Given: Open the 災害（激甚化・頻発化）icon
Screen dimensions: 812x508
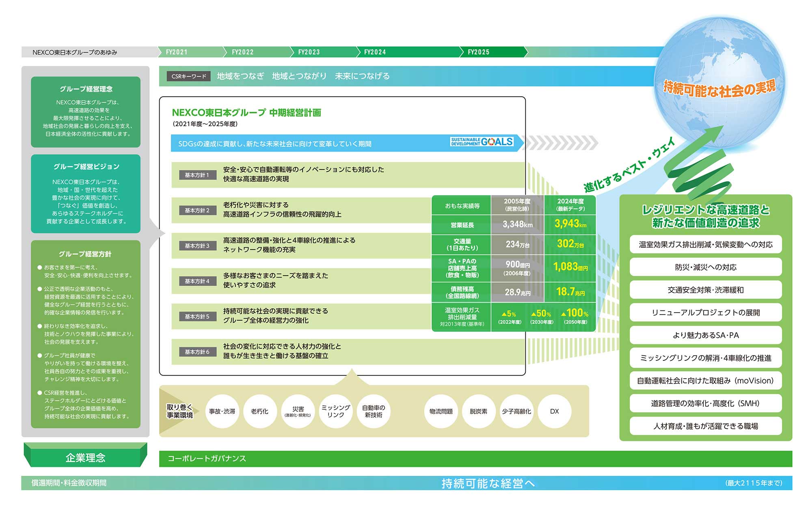Looking at the screenshot, I should (298, 411).
